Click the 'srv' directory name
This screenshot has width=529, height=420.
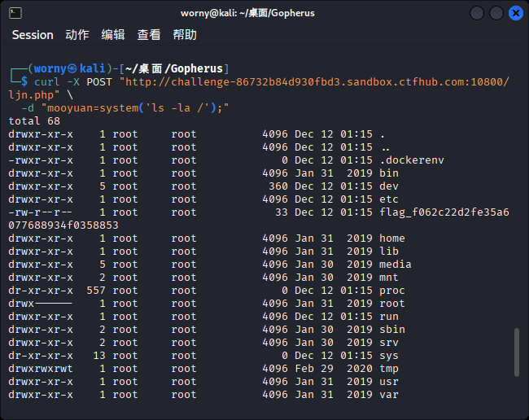[x=389, y=343]
